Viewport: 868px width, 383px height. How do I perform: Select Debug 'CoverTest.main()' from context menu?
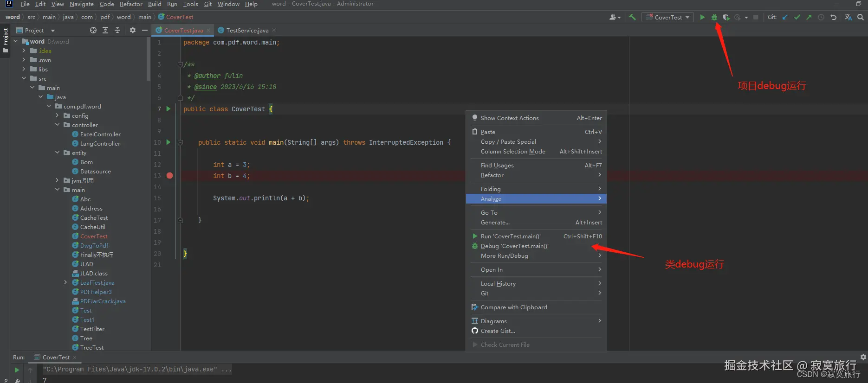(x=514, y=246)
